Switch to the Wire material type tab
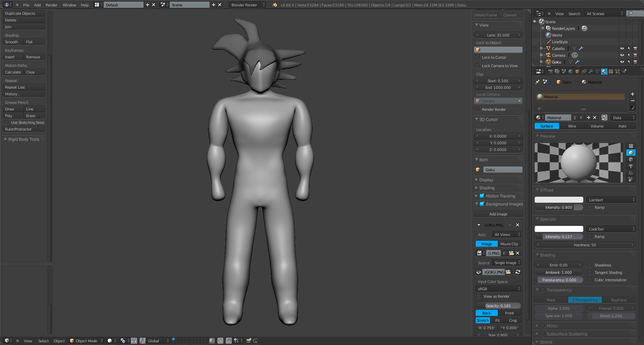The width and height of the screenshot is (644, 345). point(572,126)
